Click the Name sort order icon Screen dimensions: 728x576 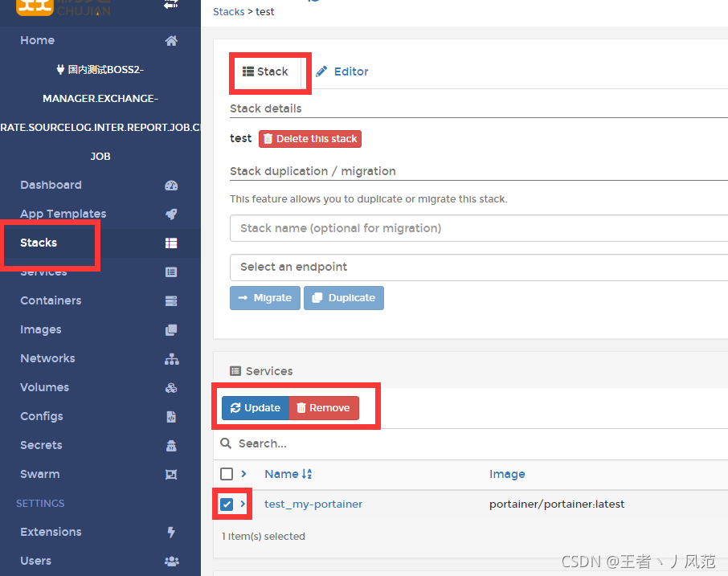307,474
